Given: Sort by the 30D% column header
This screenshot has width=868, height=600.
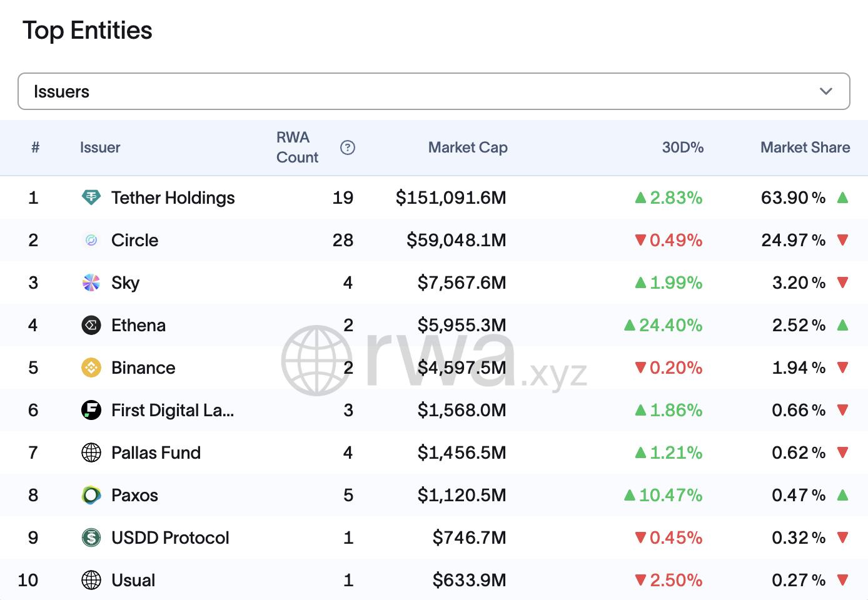Looking at the screenshot, I should pyautogui.click(x=684, y=147).
